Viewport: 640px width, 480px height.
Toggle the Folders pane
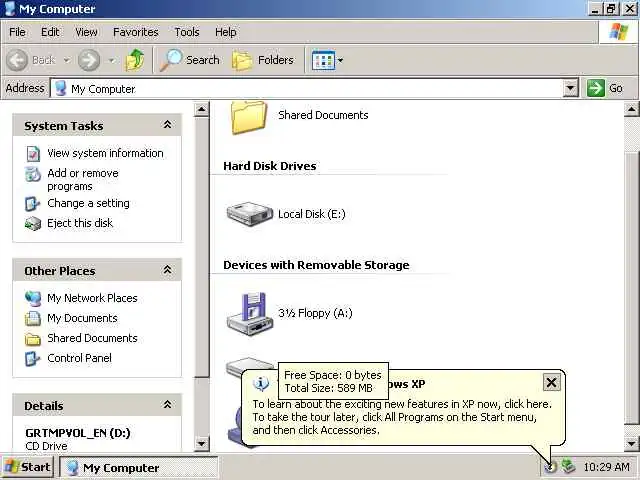[x=263, y=60]
